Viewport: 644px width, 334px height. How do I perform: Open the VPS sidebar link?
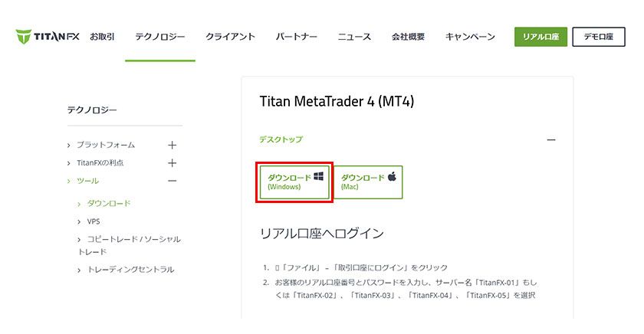pos(94,221)
